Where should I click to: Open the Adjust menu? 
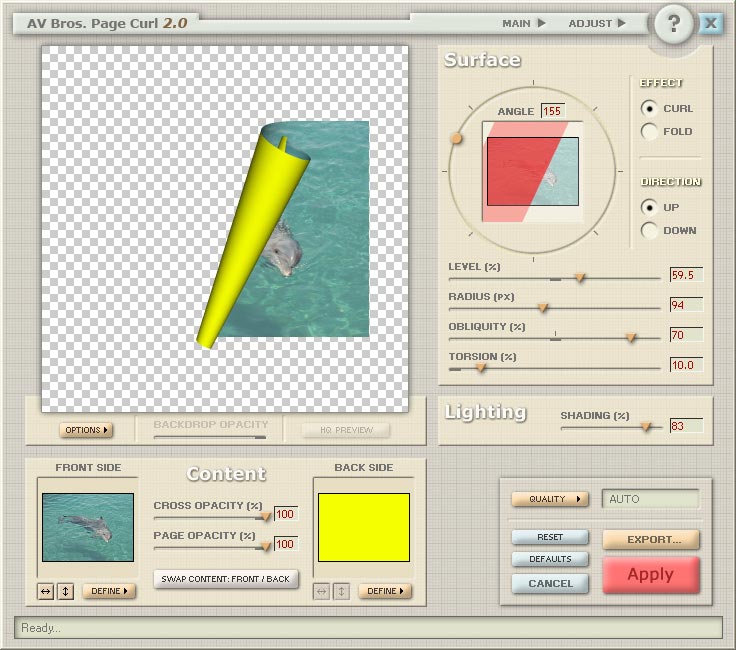[597, 23]
